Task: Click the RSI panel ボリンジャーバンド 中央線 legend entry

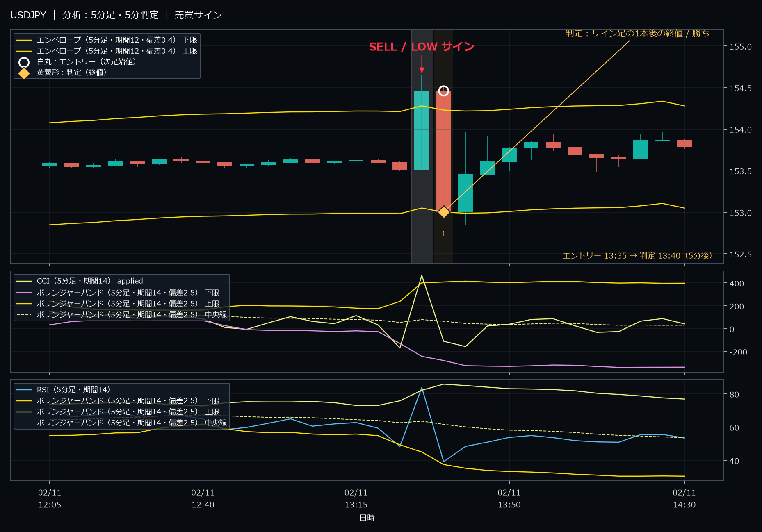Action: (121, 423)
